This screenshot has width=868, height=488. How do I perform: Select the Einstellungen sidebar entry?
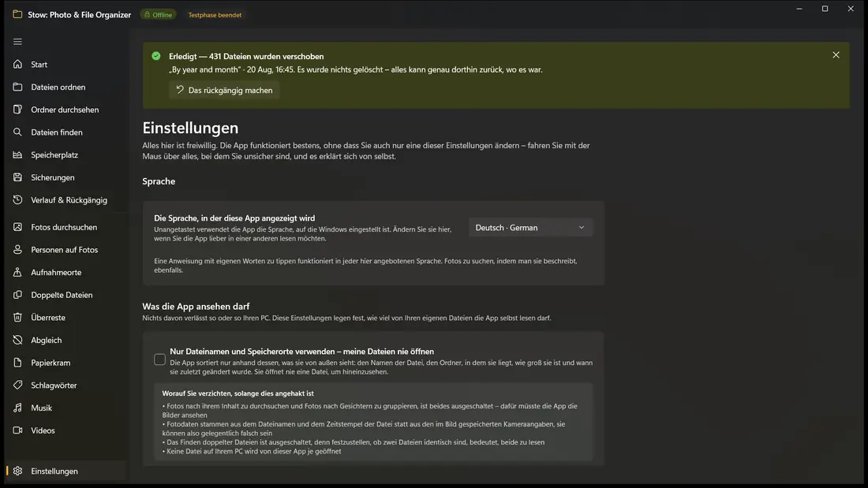(65, 471)
